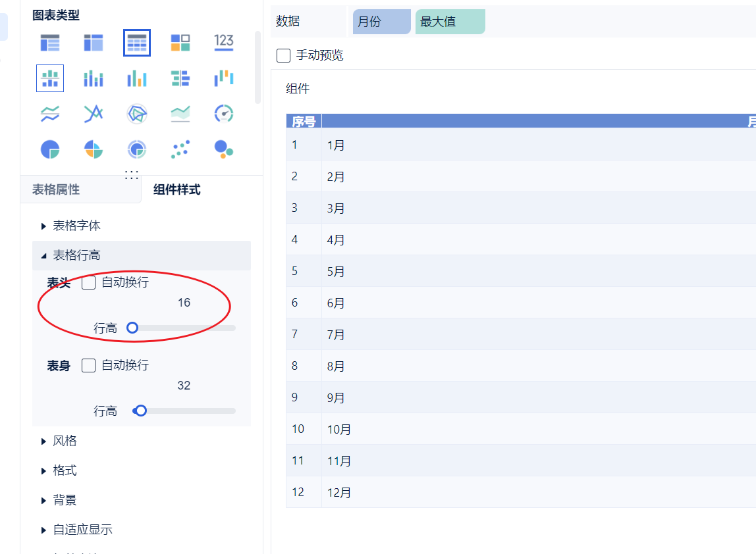Select the cross table chart type icon
This screenshot has height=554, width=756.
pyautogui.click(x=94, y=43)
